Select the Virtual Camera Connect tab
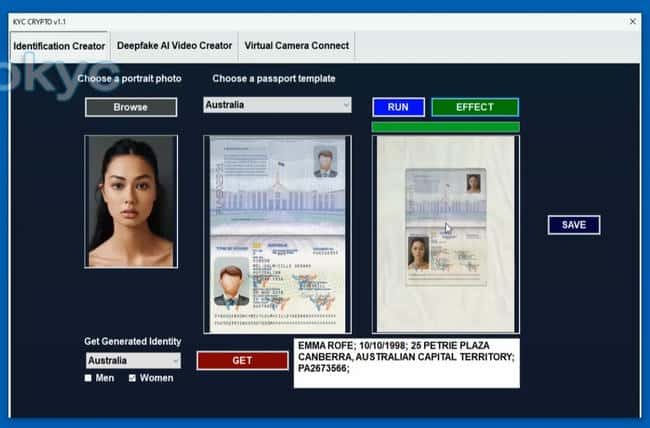Screen dimensions: 650x428 click(x=297, y=46)
